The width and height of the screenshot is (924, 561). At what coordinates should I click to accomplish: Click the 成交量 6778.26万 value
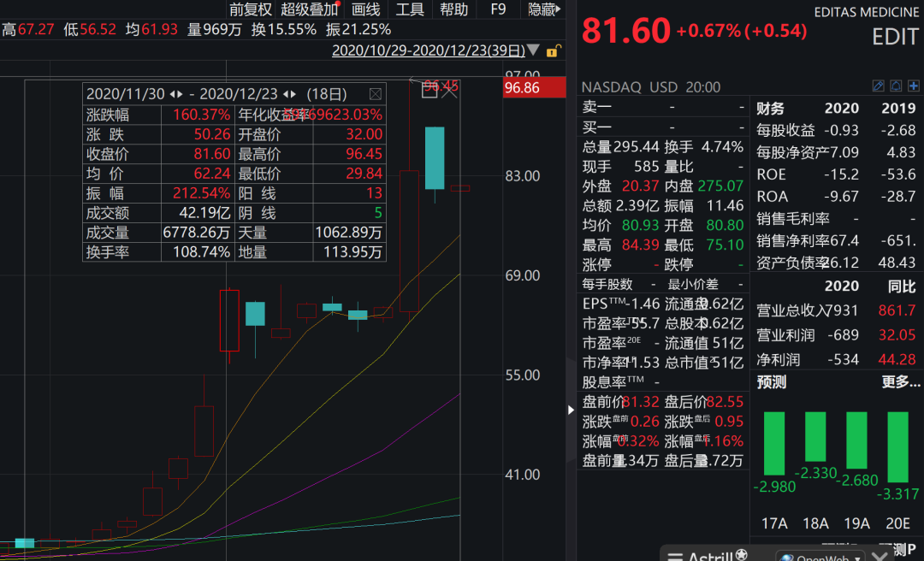coord(197,232)
